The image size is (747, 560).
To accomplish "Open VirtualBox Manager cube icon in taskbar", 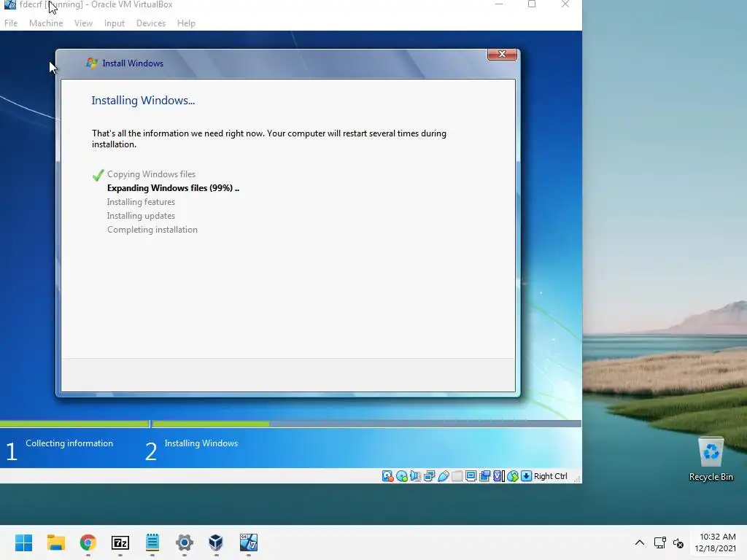I will click(x=216, y=542).
